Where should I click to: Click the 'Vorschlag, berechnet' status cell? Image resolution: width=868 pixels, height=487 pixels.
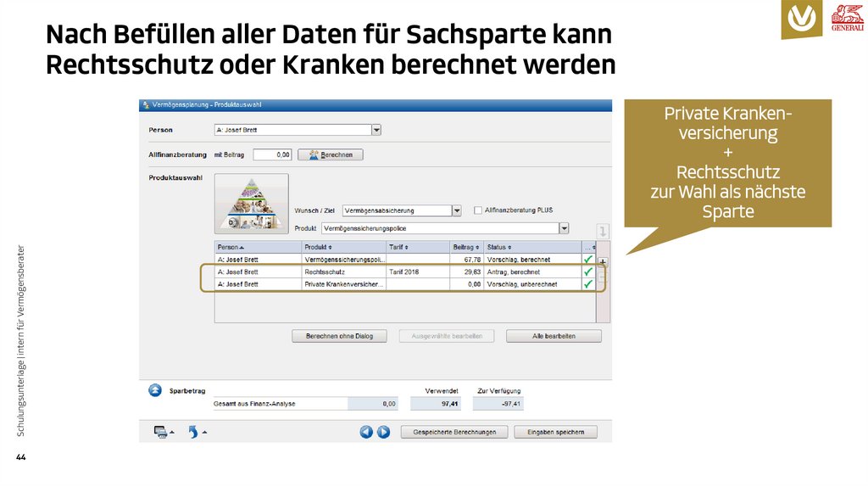click(532, 260)
